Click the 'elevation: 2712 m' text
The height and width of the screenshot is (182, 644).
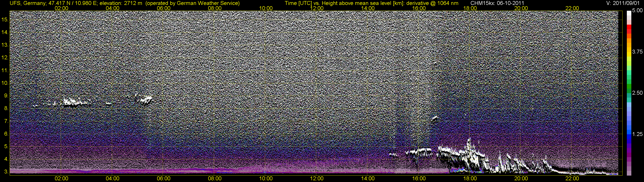(x=120, y=3)
